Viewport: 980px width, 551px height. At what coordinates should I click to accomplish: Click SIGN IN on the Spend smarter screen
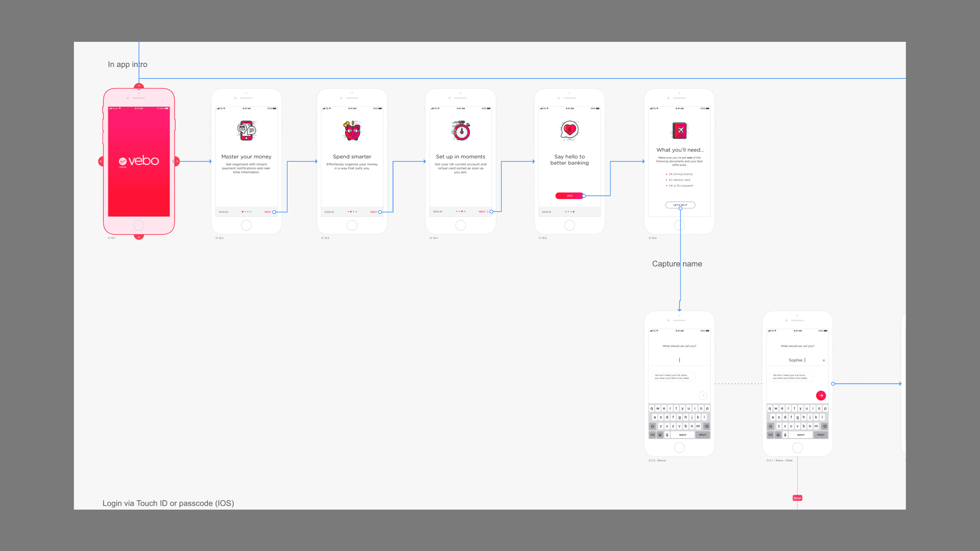329,212
